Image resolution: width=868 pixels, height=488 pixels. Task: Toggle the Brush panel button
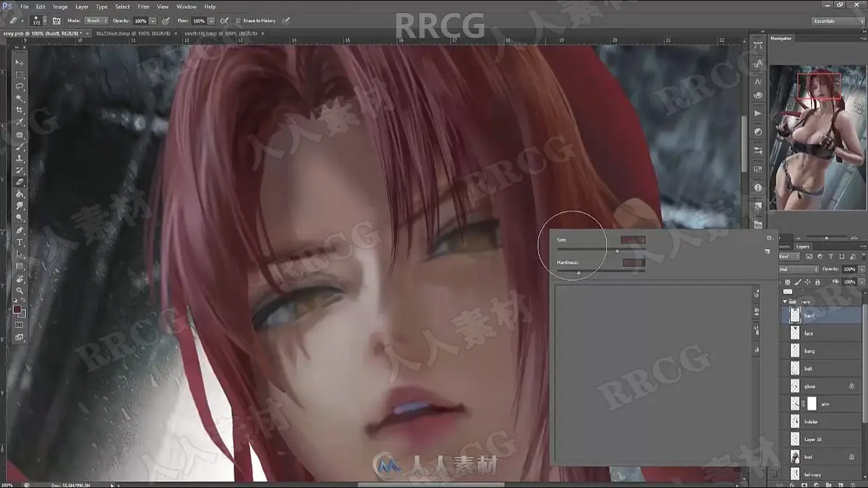pyautogui.click(x=56, y=21)
